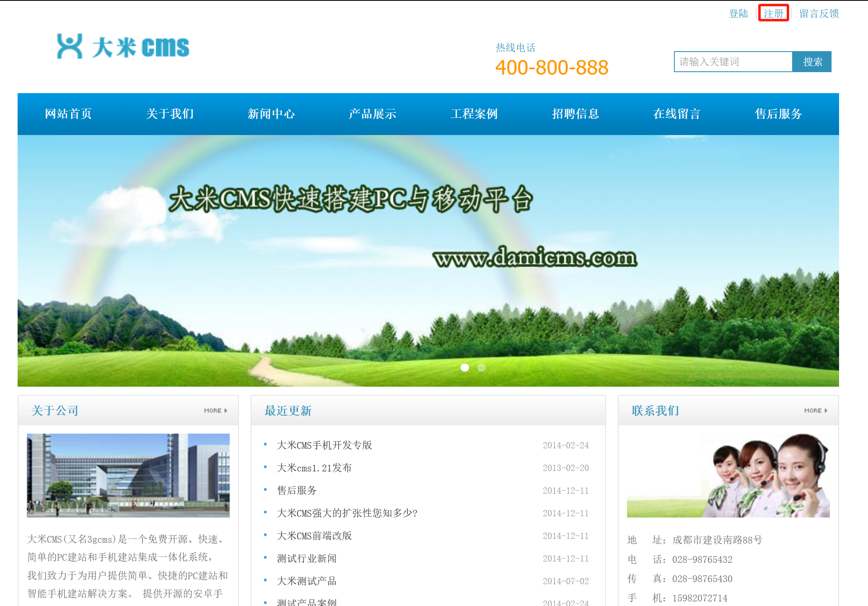
Task: Expand MORE in 关于公司 panel
Action: (x=215, y=411)
